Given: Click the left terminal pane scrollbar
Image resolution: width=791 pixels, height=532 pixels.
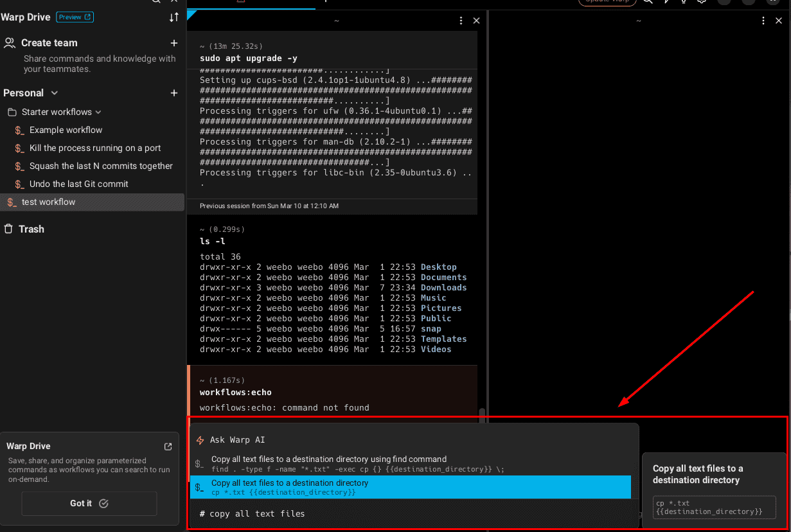Looking at the screenshot, I should point(482,416).
